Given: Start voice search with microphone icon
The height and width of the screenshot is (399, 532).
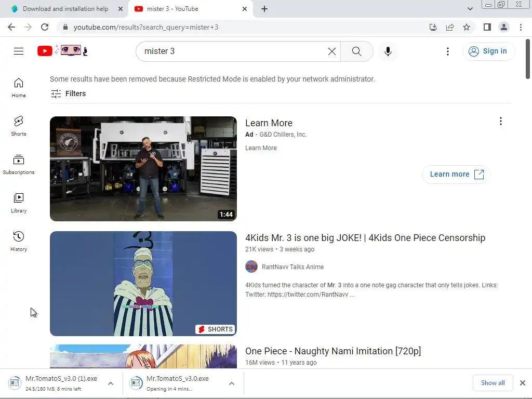Looking at the screenshot, I should (388, 51).
